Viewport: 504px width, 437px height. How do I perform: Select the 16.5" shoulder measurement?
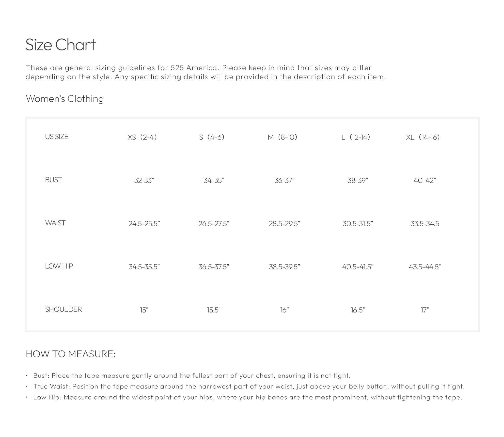pyautogui.click(x=358, y=310)
